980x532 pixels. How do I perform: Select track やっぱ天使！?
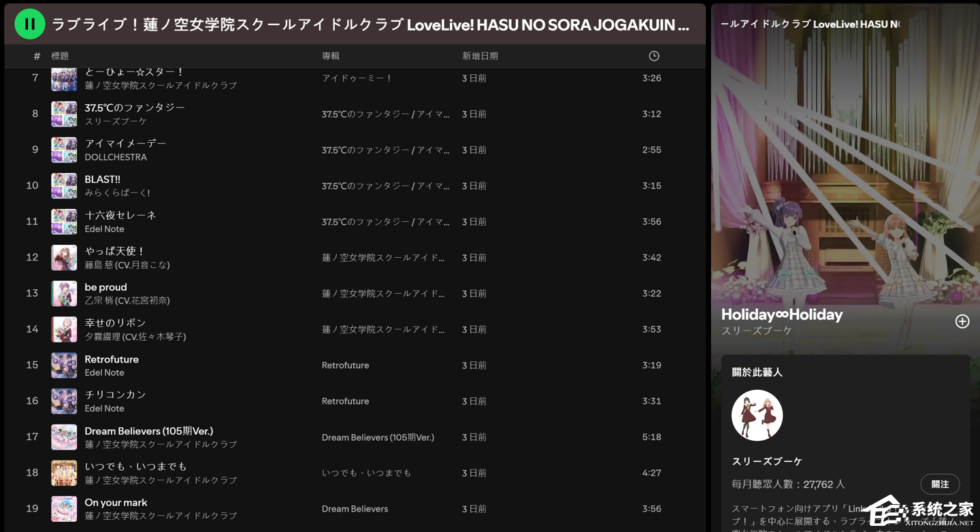click(x=114, y=251)
